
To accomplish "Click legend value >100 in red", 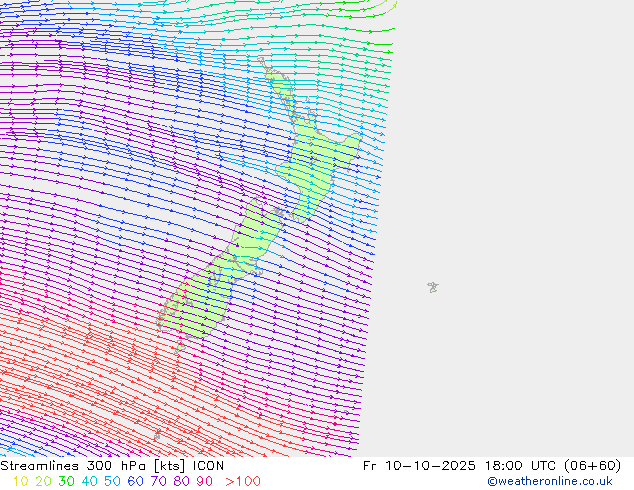I will 243,481.
